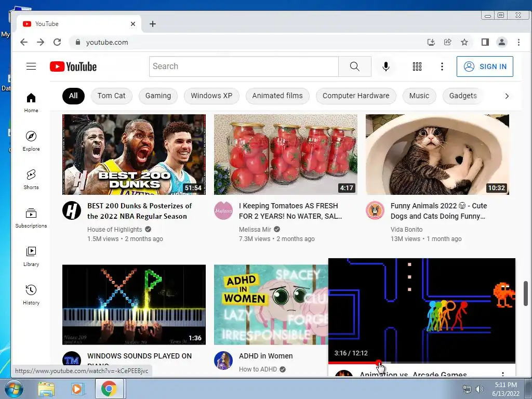Open YouTube settings three-dot menu
This screenshot has width=532, height=399.
[x=442, y=66]
